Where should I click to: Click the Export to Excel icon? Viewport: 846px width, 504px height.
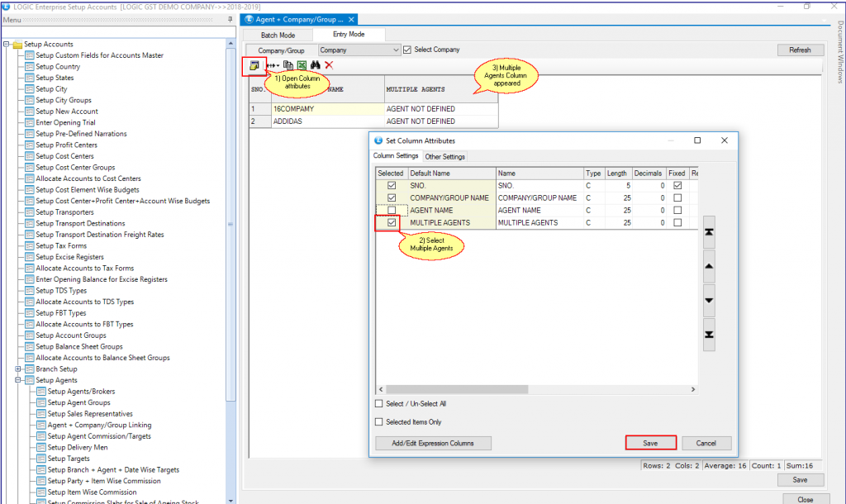[x=302, y=64]
